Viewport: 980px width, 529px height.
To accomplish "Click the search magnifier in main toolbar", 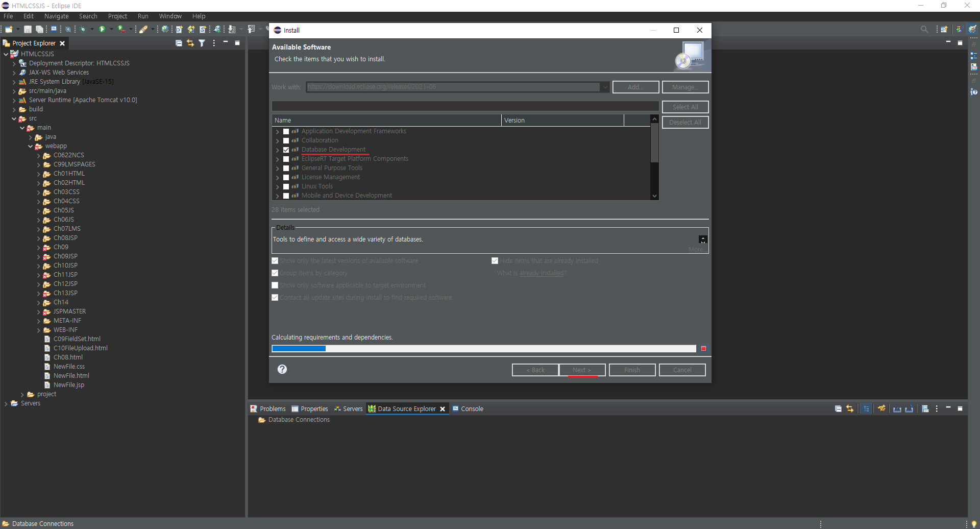I will coord(924,30).
